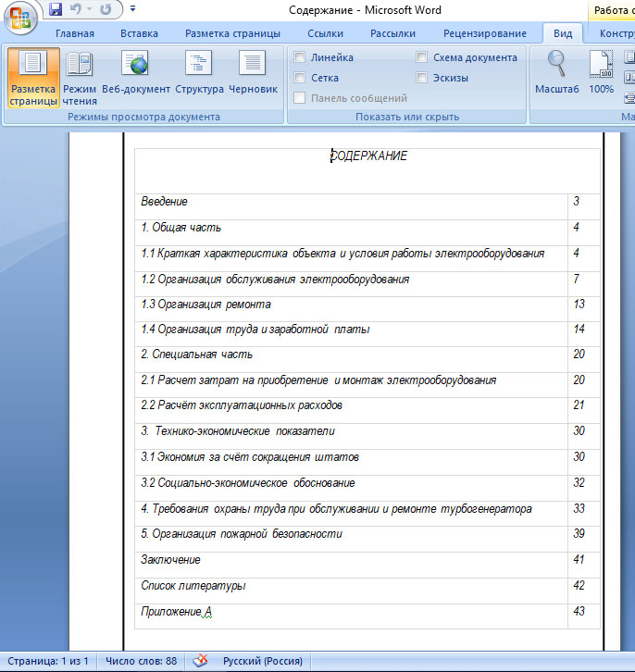Open the Структура outline view
This screenshot has height=672, width=635.
click(199, 77)
